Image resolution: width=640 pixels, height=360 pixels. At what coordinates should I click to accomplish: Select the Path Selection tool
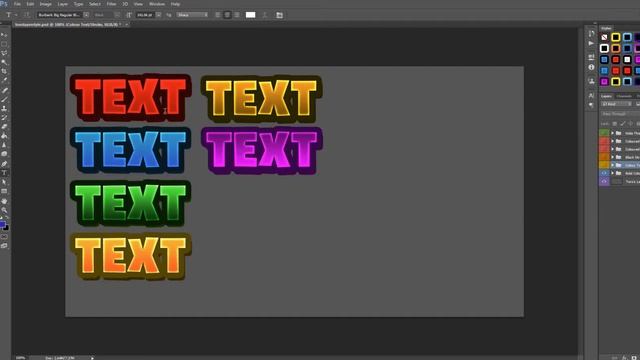coord(4,182)
